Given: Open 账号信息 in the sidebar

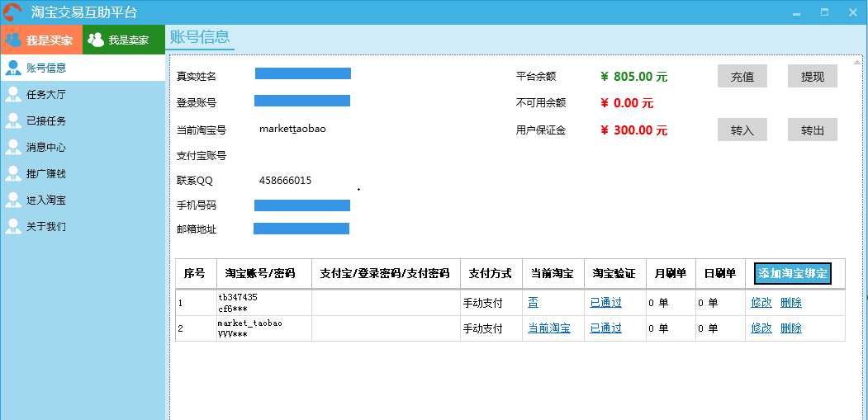Looking at the screenshot, I should 83,68.
